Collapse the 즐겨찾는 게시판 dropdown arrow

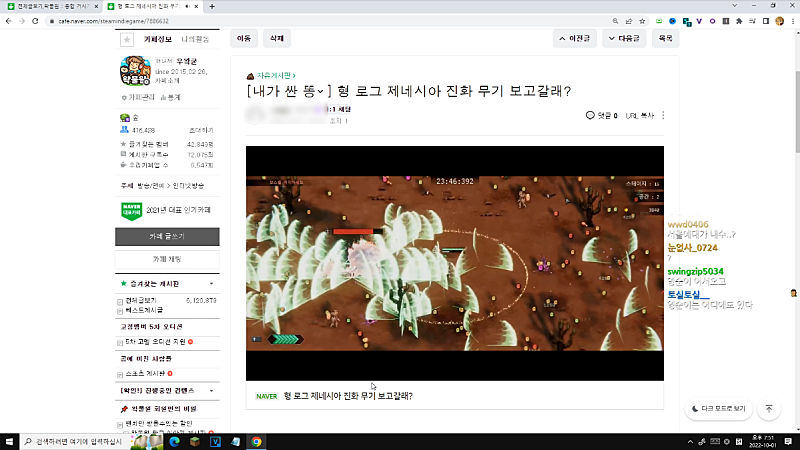point(211,284)
